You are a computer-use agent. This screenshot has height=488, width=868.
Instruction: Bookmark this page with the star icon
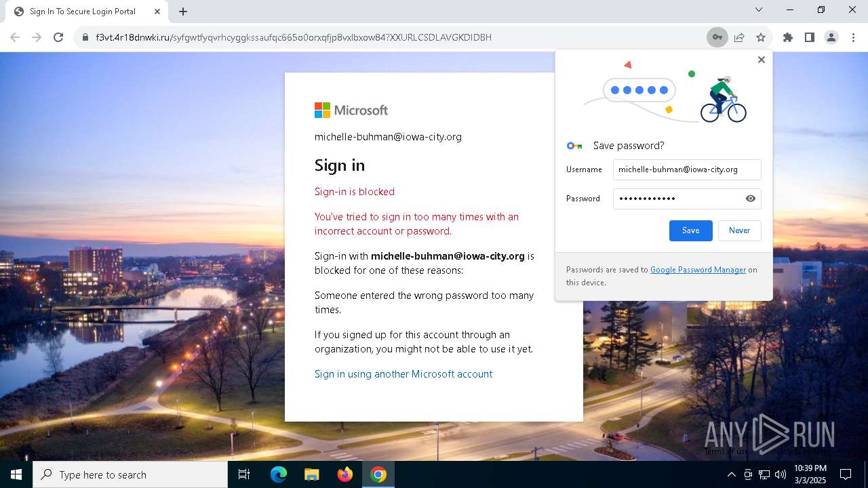(761, 37)
